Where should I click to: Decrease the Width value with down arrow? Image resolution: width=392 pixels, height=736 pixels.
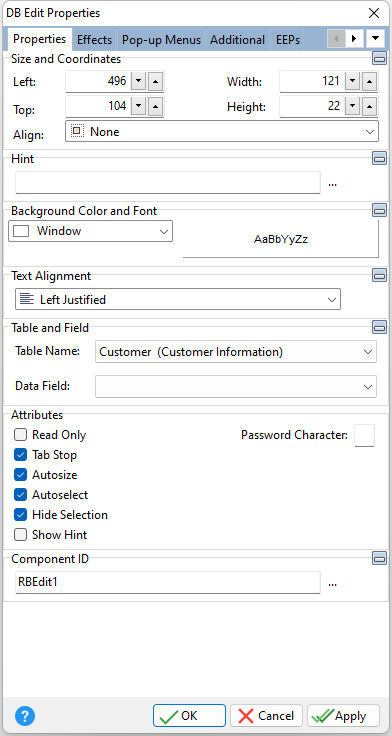(x=353, y=82)
